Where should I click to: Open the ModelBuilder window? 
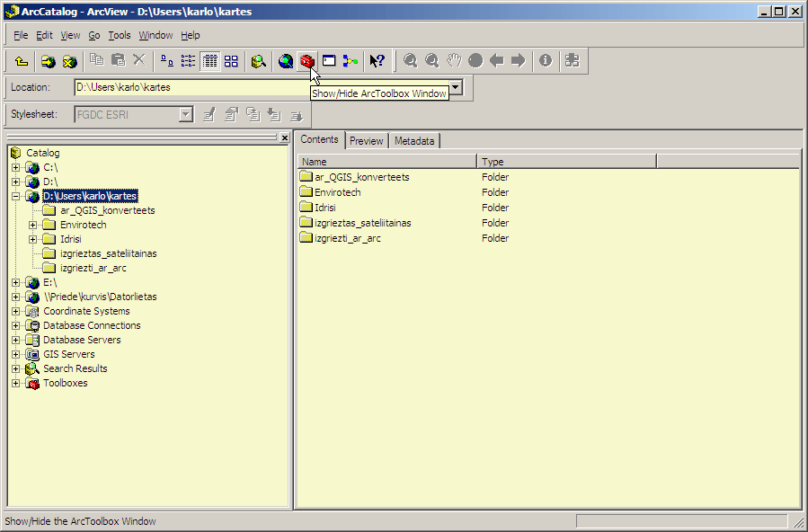tap(351, 61)
